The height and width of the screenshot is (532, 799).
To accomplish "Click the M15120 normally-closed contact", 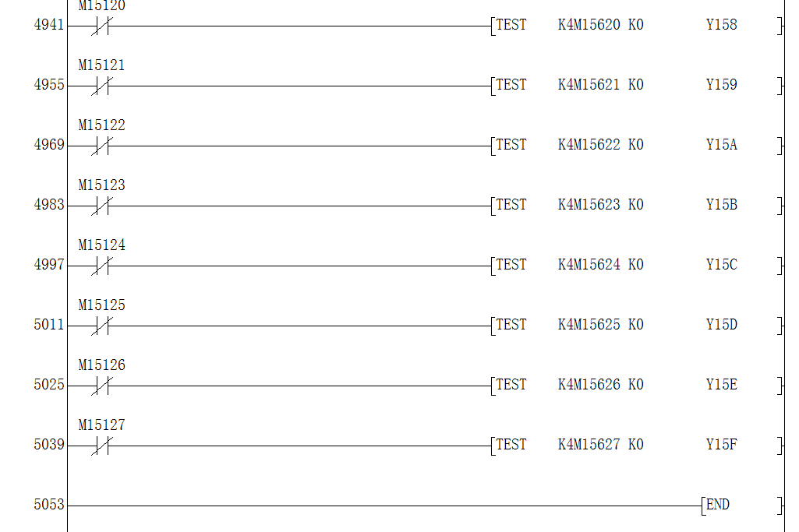I will coord(101,26).
